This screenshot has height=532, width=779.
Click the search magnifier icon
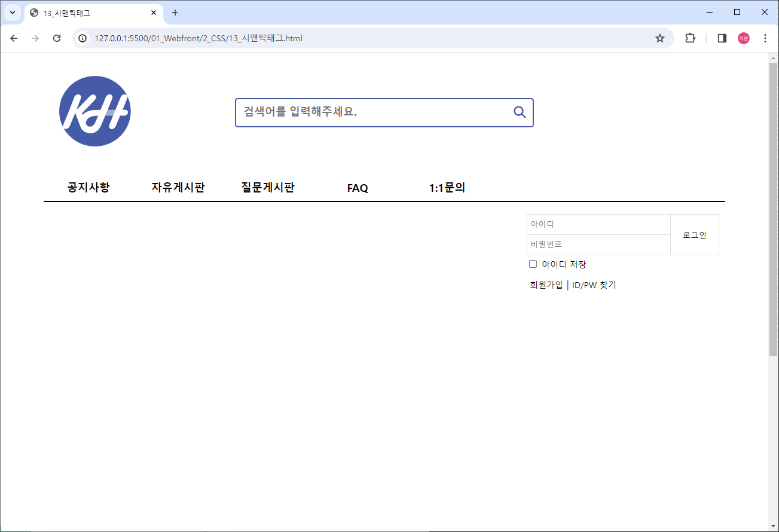(x=518, y=112)
